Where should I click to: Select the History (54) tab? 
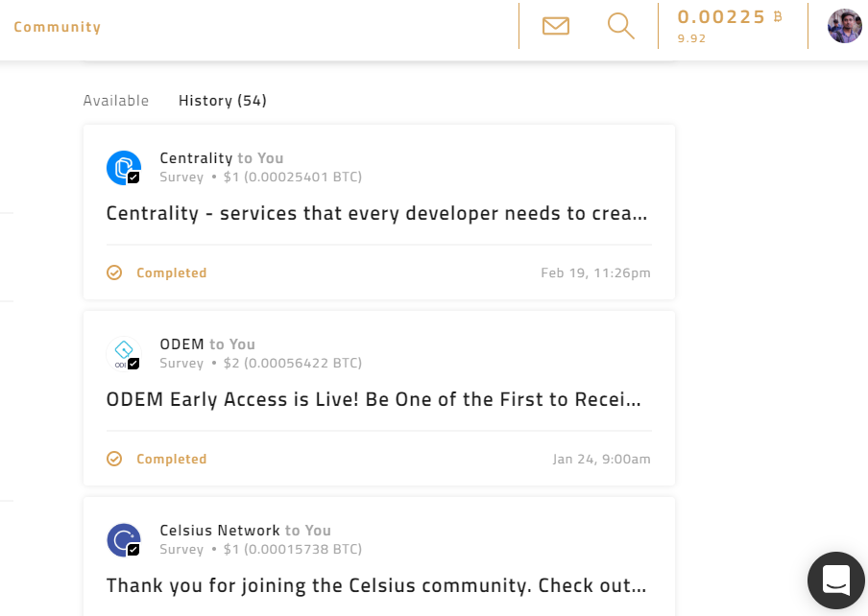(x=223, y=101)
